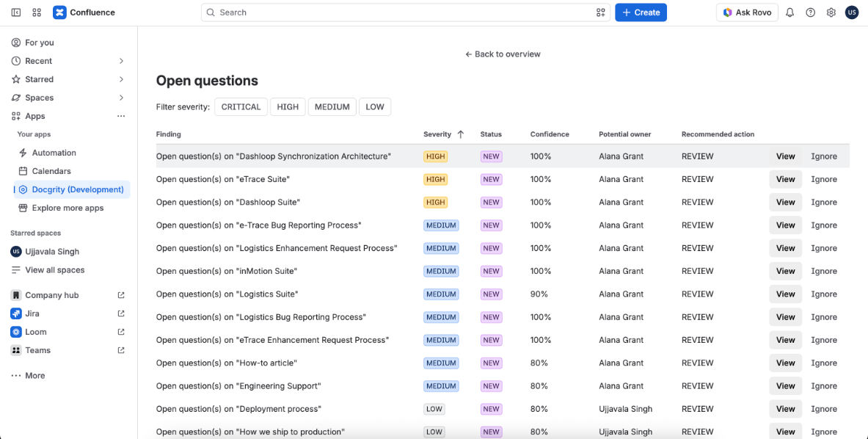
Task: View Logistics Bug Reporting Process finding
Action: 786,317
